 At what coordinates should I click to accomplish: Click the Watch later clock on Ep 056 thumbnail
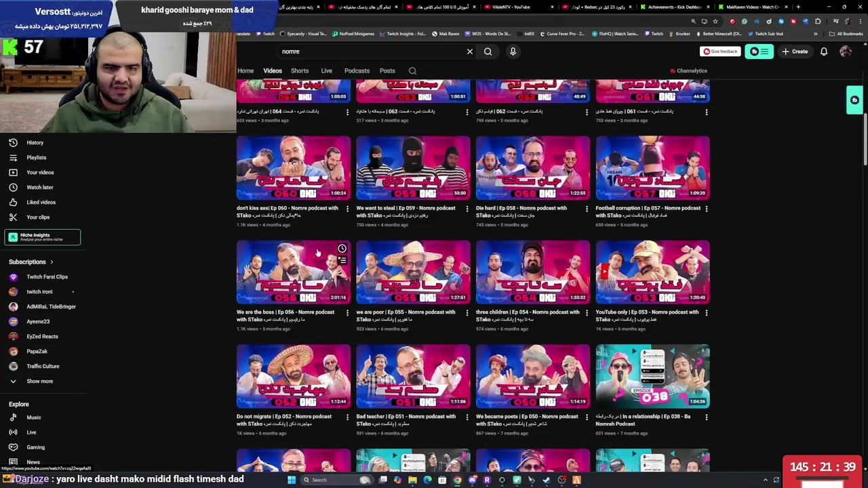click(342, 249)
